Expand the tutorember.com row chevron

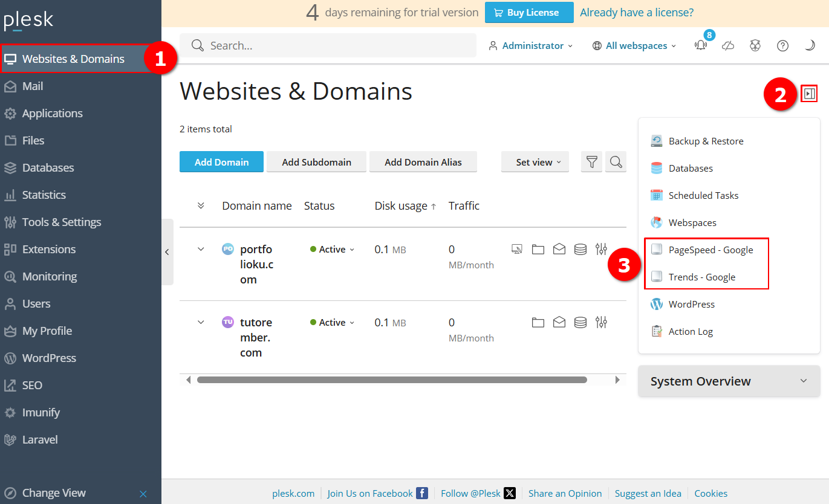click(201, 322)
